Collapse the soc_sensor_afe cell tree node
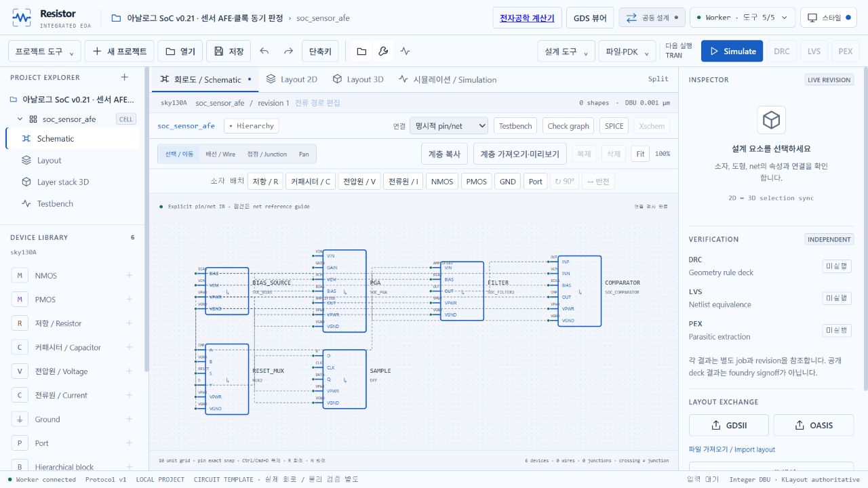This screenshot has height=488, width=868. pos(20,119)
